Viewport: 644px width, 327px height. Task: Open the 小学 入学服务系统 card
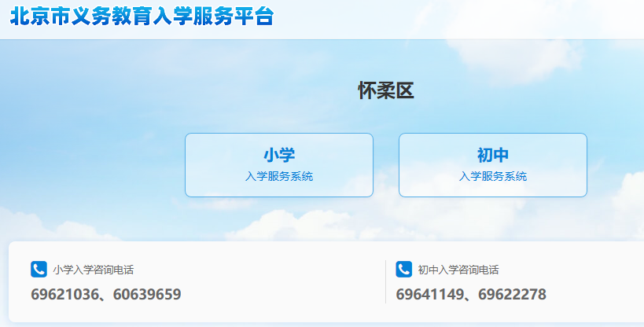click(x=279, y=165)
